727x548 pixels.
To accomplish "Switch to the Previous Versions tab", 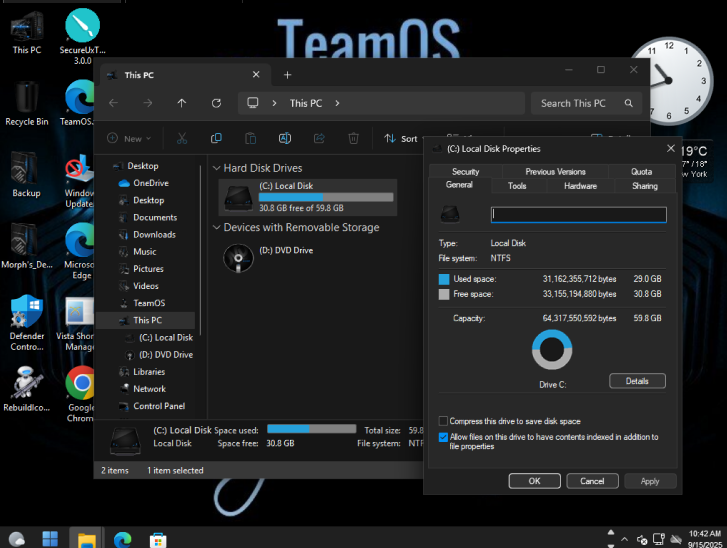I will pos(555,172).
